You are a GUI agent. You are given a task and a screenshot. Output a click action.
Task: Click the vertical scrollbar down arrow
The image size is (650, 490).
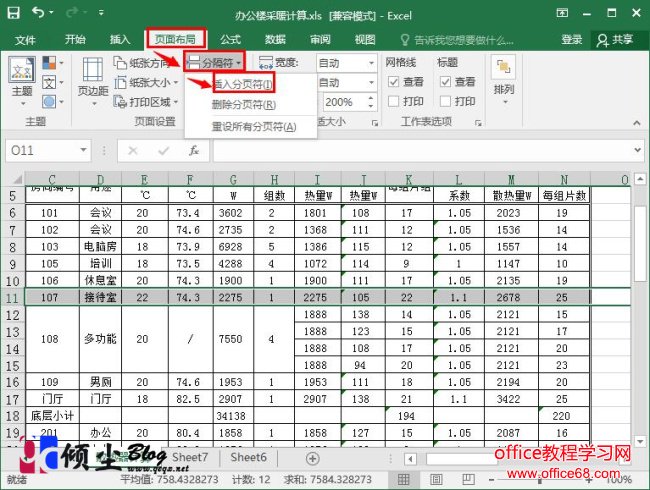(640, 441)
